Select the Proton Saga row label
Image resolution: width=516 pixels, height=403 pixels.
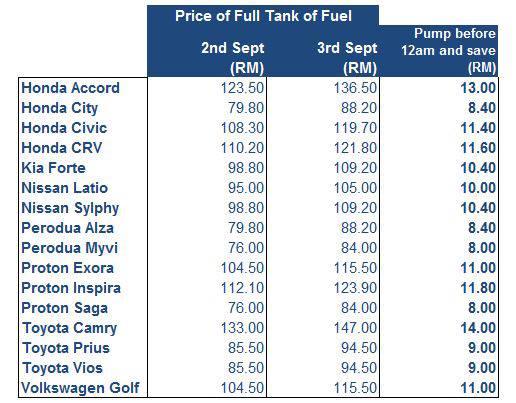[64, 308]
